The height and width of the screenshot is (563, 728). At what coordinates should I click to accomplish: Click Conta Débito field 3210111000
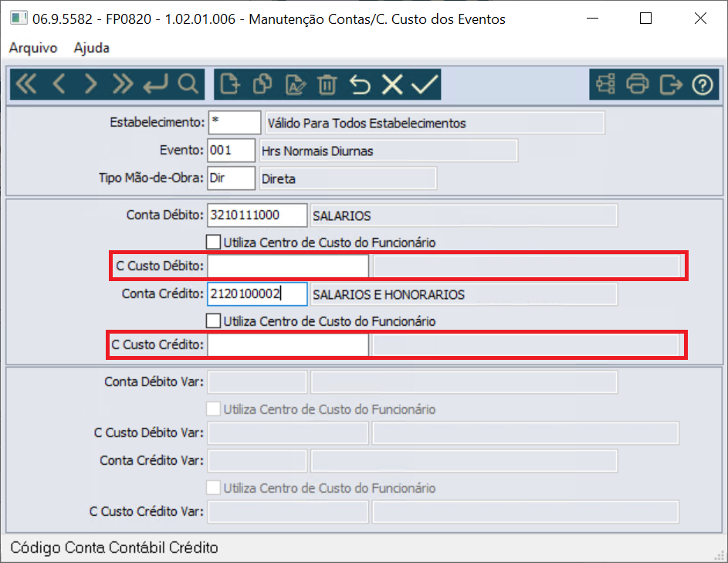[257, 215]
